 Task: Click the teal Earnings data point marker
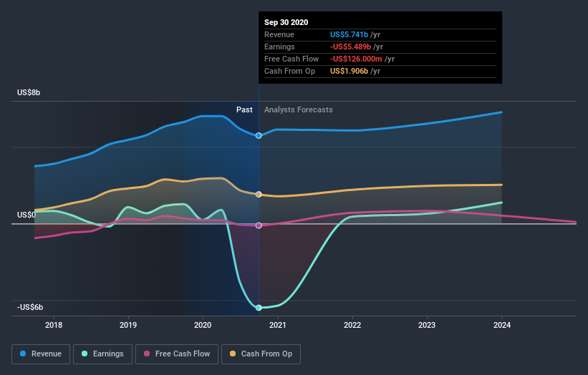click(259, 308)
